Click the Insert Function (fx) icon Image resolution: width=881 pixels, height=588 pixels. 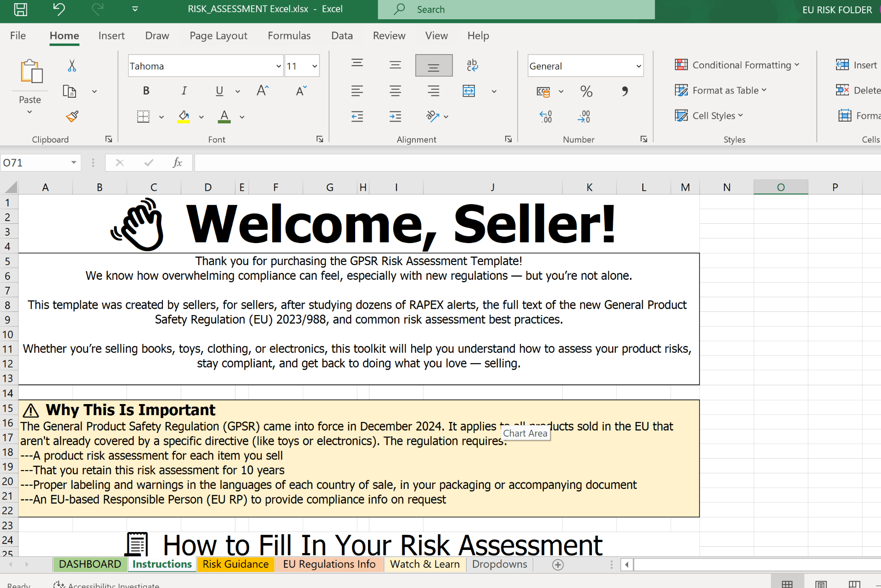tap(178, 162)
